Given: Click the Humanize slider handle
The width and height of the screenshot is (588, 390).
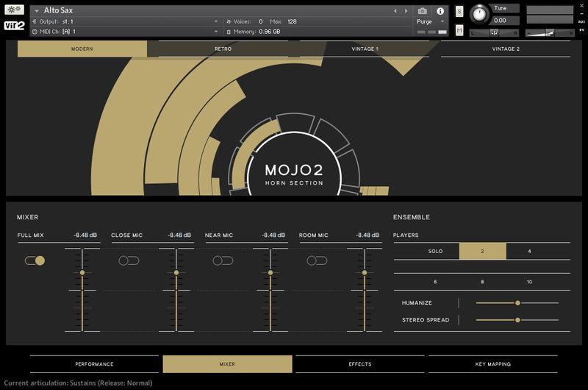Looking at the screenshot, I should pos(517,302).
